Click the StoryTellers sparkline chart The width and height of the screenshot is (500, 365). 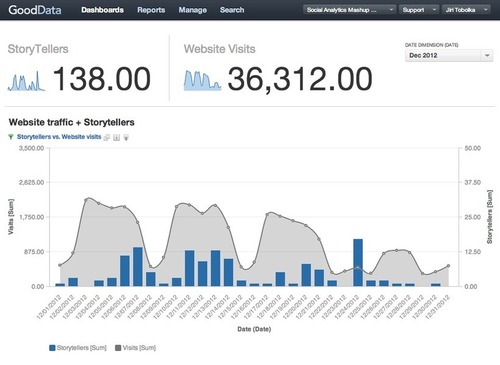(x=26, y=82)
